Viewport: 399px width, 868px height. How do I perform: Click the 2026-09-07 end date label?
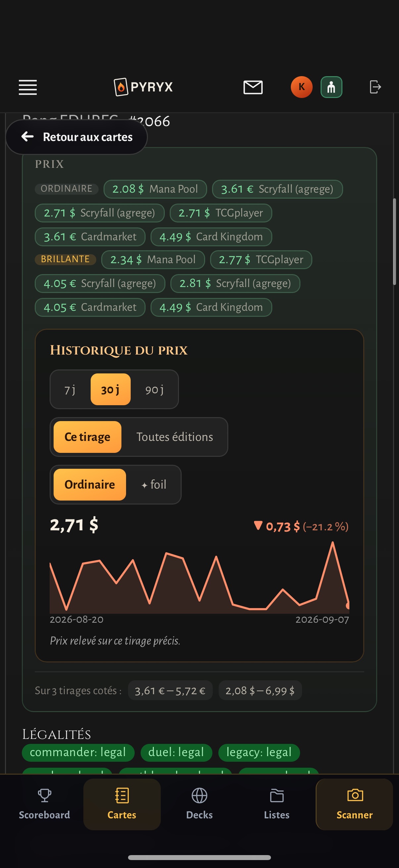[322, 620]
